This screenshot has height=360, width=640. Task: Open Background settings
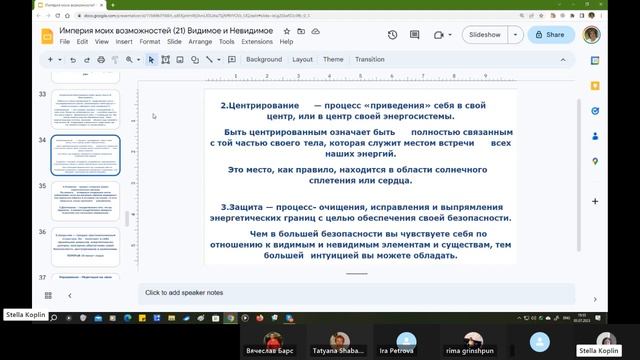[264, 60]
